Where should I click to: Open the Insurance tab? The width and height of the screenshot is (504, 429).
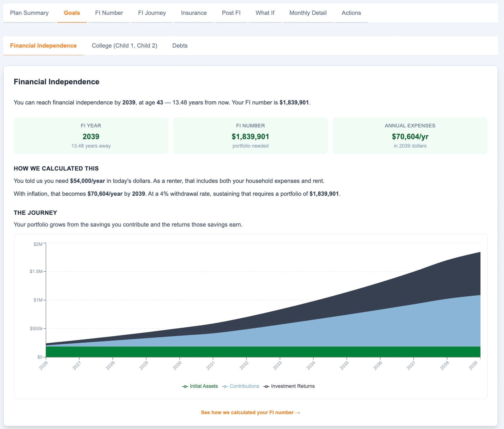tap(193, 13)
